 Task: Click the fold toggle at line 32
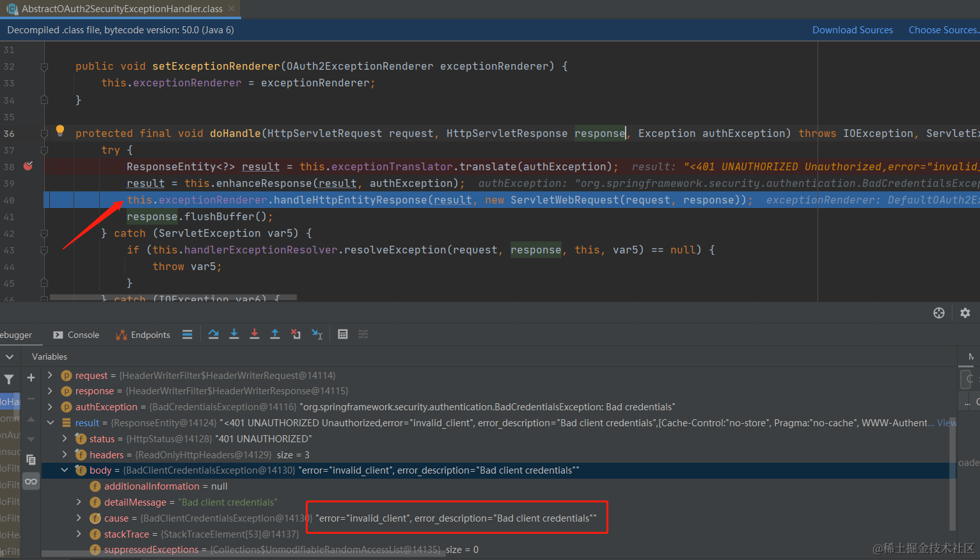44,67
